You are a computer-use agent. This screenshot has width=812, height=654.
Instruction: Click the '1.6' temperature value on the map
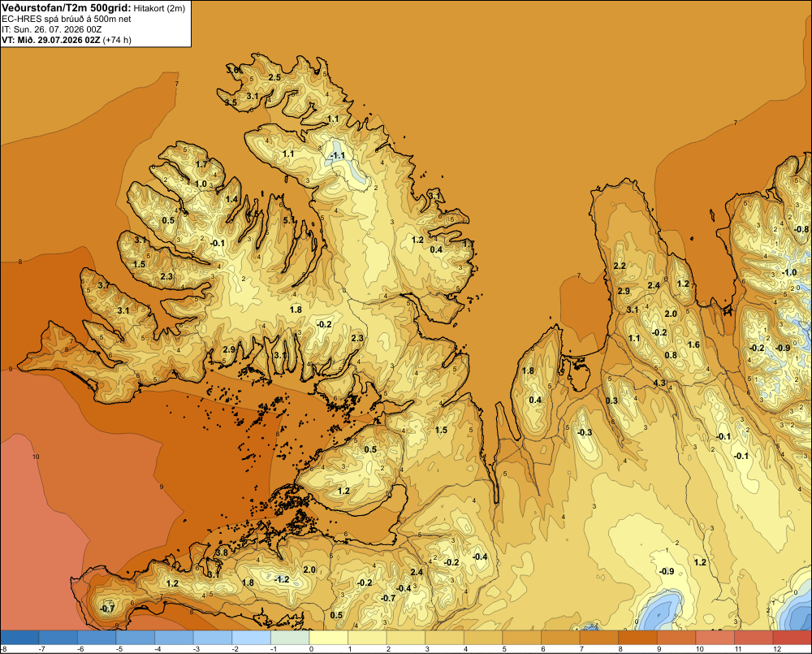point(693,344)
